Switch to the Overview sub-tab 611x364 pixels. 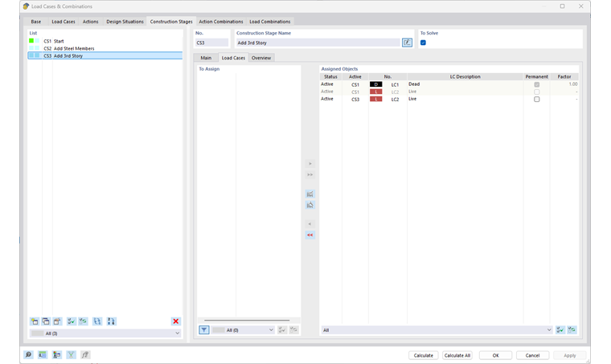[x=261, y=58]
